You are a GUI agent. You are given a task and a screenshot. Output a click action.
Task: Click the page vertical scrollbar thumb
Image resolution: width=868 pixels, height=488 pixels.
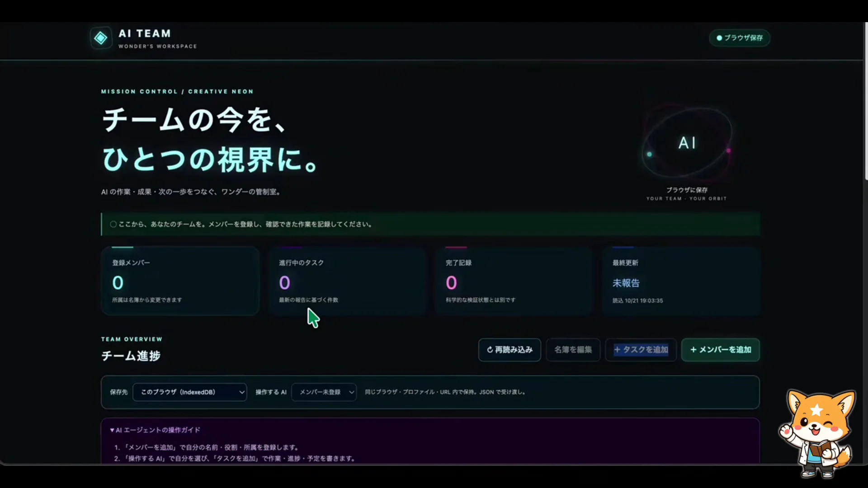point(866,102)
